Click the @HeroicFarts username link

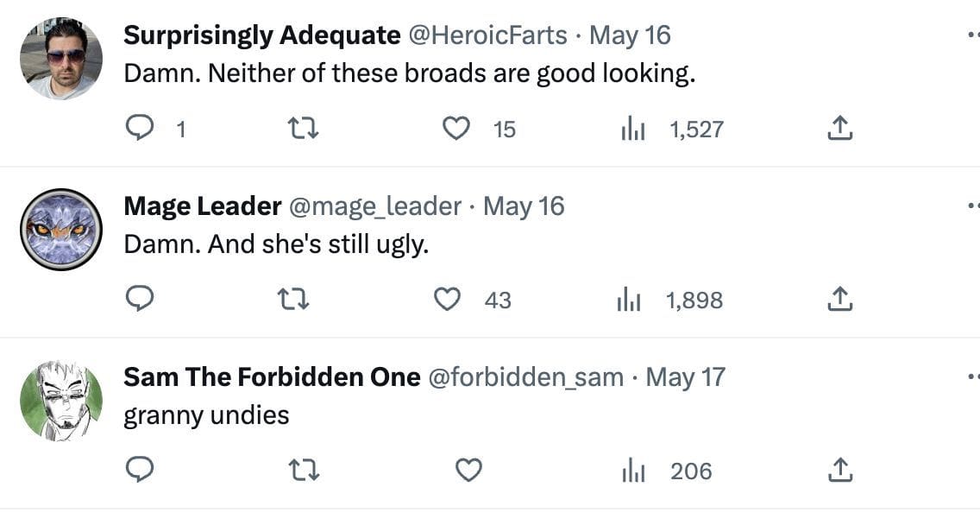[x=487, y=35]
